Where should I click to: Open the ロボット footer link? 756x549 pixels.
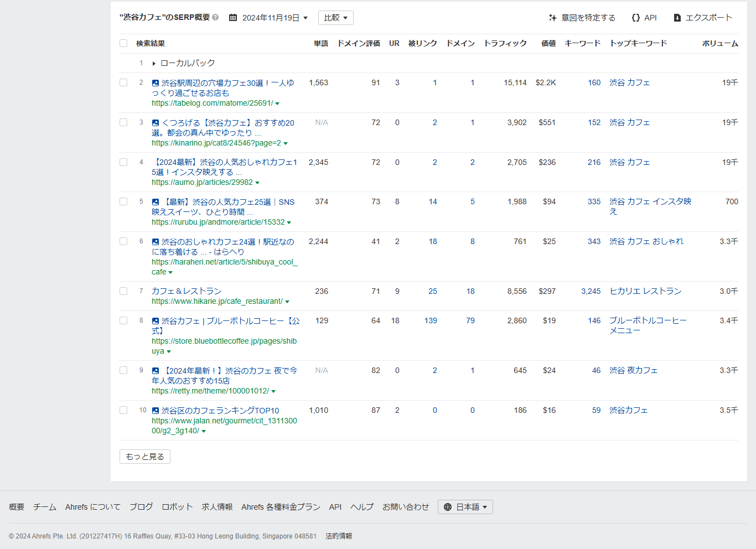click(x=177, y=507)
